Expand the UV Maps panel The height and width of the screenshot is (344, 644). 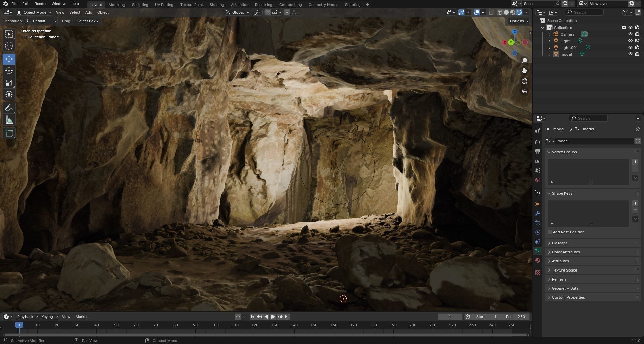pos(560,243)
